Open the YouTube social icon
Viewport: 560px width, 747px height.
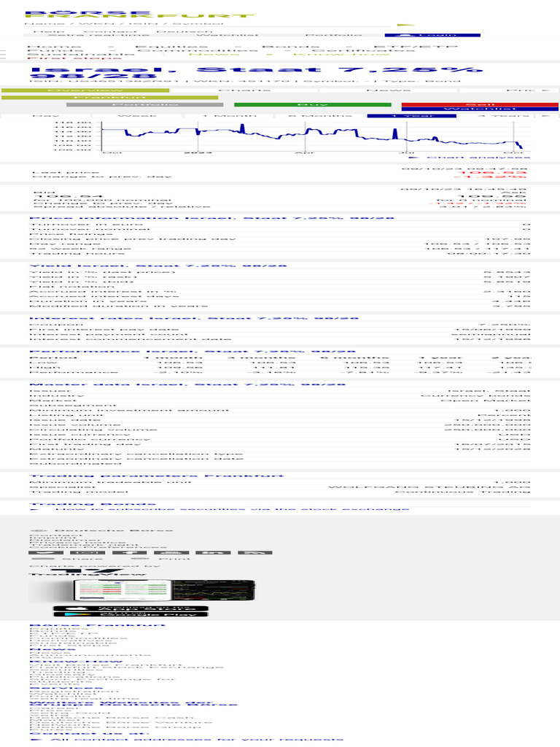point(171,553)
